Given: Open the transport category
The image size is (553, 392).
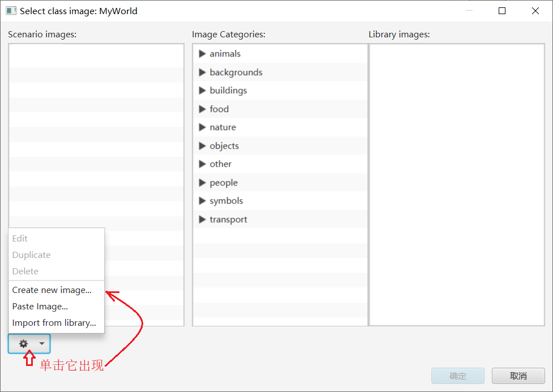Looking at the screenshot, I should point(228,219).
